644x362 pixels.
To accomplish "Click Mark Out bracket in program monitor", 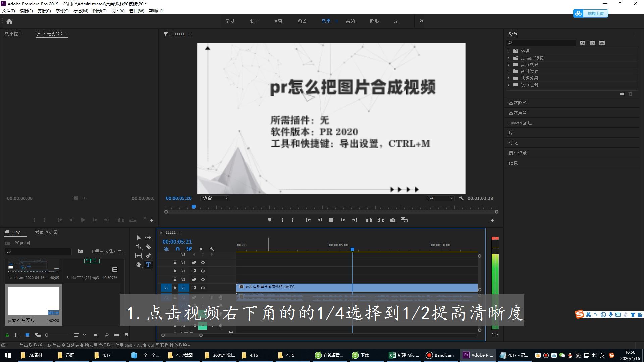I will pyautogui.click(x=293, y=220).
